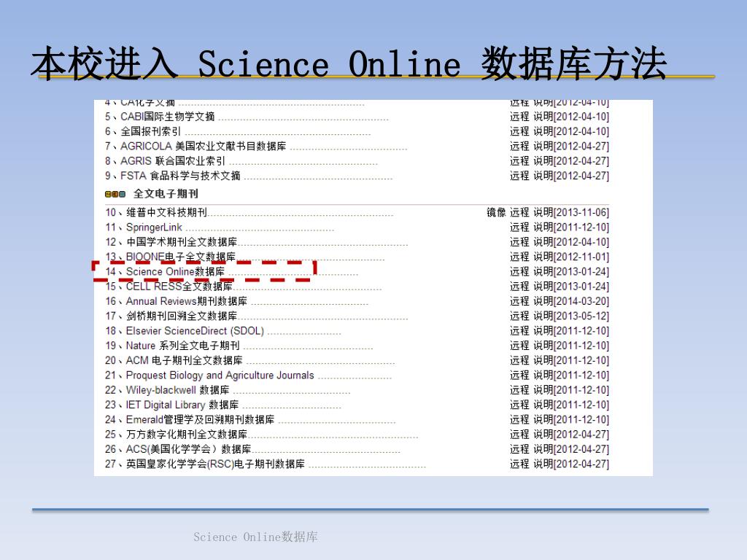Viewport: 747px width, 560px height.
Task: Open AGRICOLA 美国农业文献书目数据库 link
Action: click(x=203, y=146)
